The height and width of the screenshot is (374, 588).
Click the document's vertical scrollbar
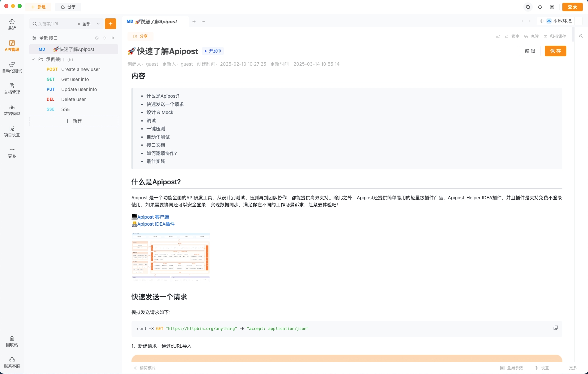click(573, 34)
